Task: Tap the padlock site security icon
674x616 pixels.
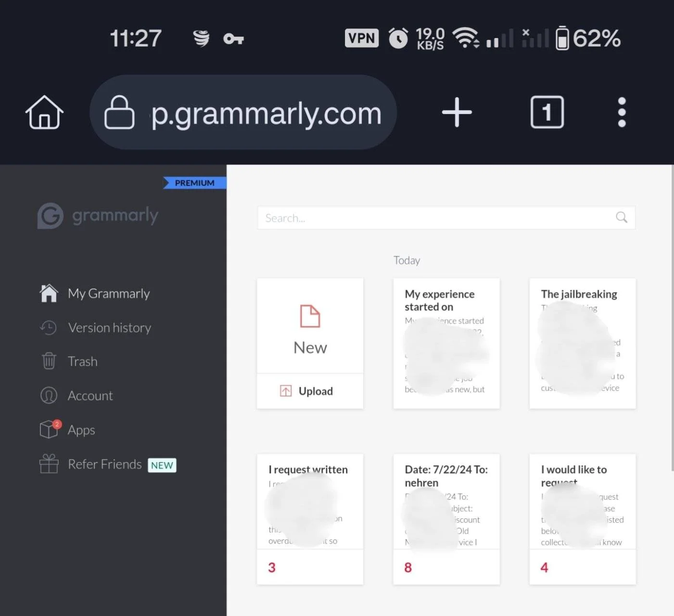Action: 119,112
